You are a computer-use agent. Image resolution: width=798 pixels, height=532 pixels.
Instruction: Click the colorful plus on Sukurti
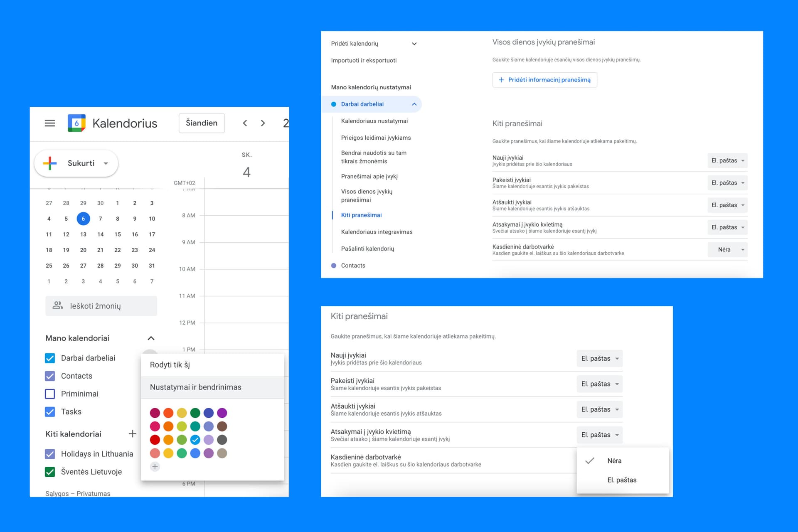[50, 163]
